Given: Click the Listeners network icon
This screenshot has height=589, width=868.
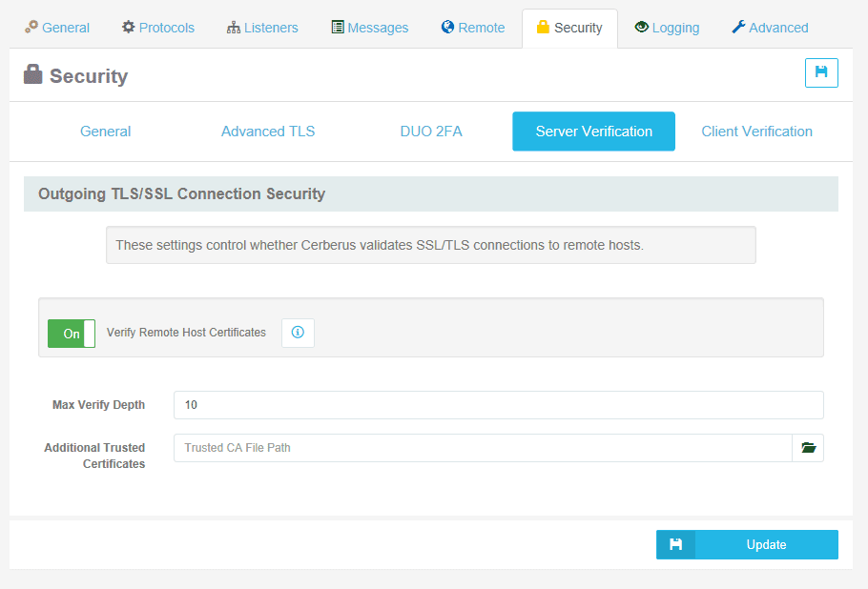Looking at the screenshot, I should (234, 28).
